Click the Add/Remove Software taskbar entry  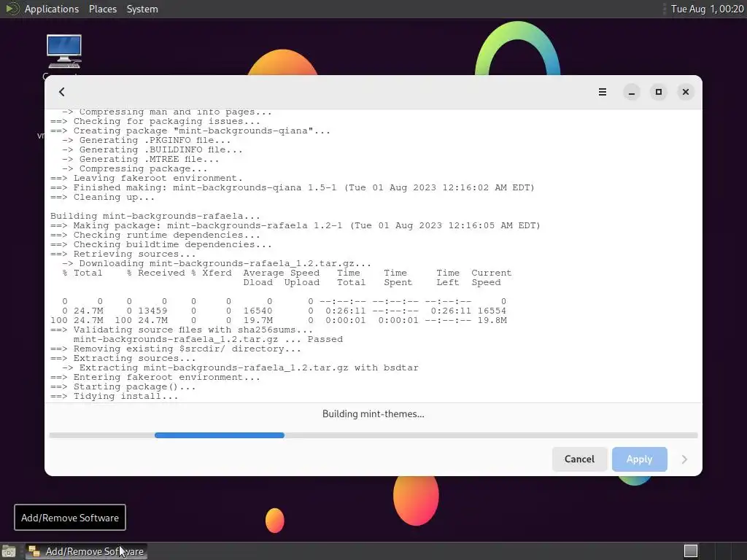coord(86,551)
